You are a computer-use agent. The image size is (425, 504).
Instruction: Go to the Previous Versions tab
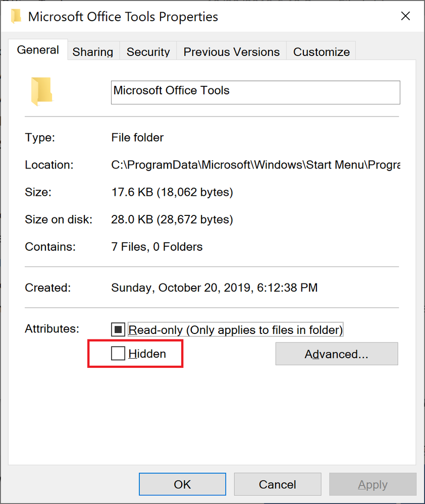click(231, 52)
